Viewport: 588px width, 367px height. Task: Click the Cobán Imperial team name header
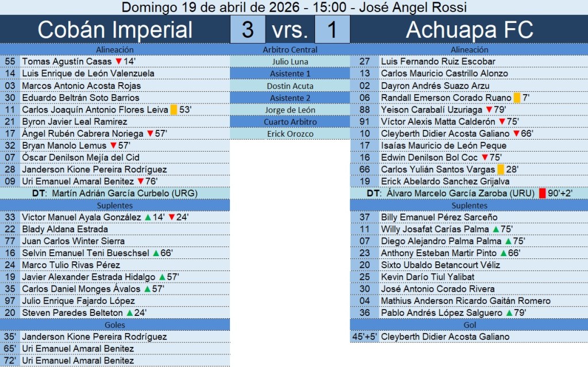pyautogui.click(x=115, y=30)
